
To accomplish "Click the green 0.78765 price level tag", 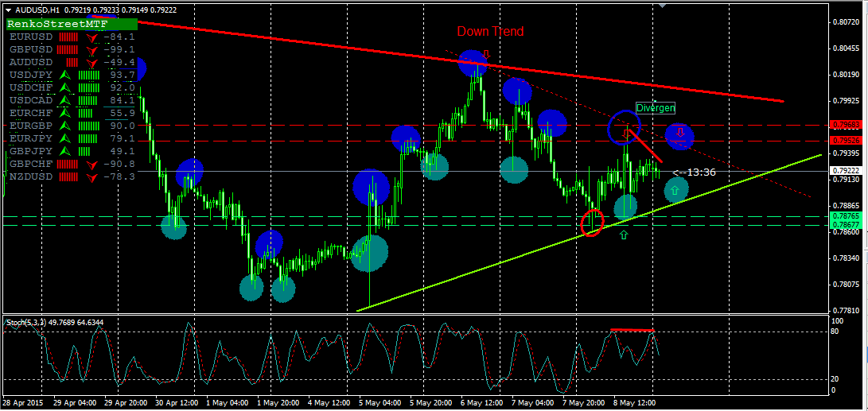I will [x=844, y=216].
